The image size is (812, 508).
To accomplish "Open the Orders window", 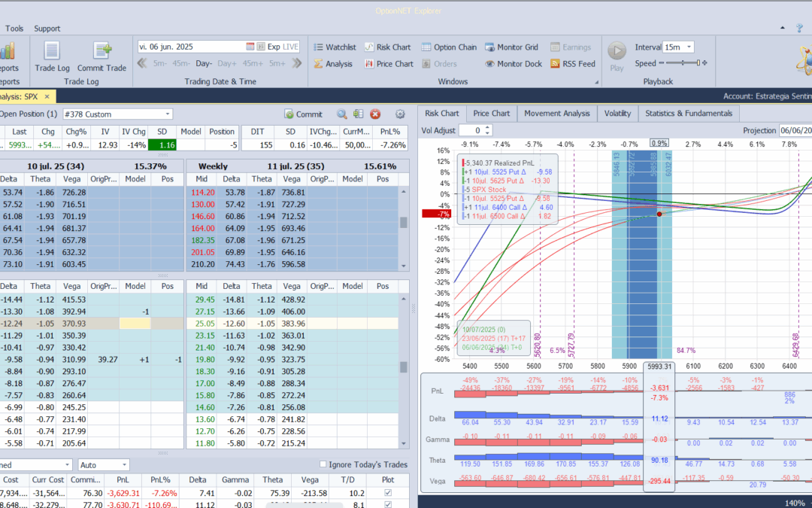I will point(439,64).
